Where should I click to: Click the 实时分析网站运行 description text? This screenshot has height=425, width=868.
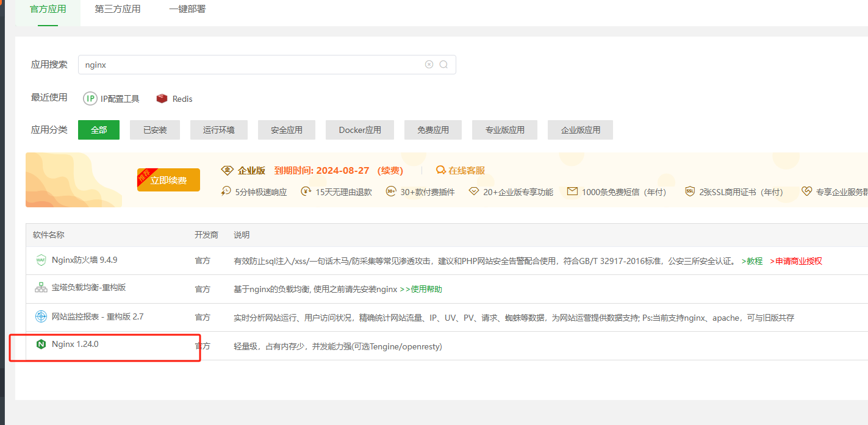(x=514, y=318)
